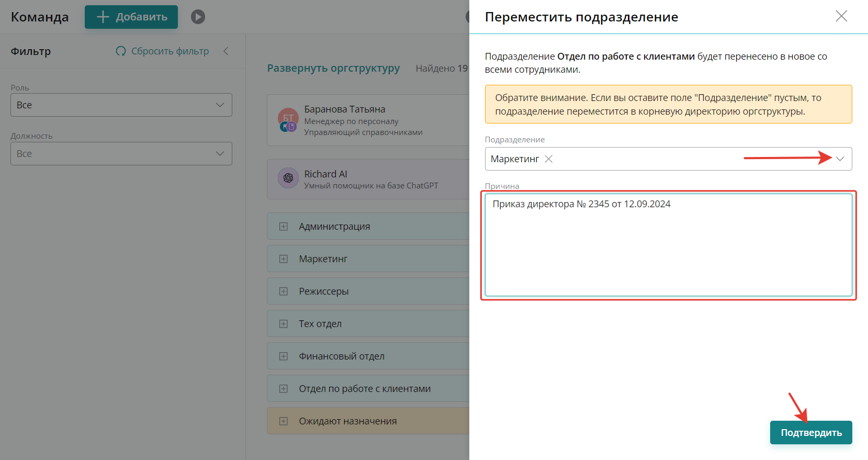
Task: Click the Обратите внимание warning notice
Action: tap(668, 104)
